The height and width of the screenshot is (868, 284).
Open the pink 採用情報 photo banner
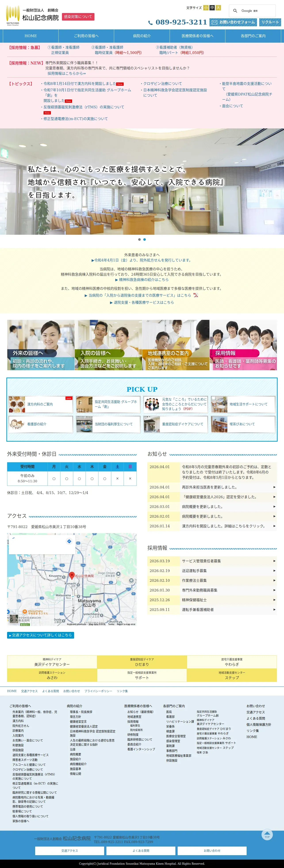pos(243,345)
